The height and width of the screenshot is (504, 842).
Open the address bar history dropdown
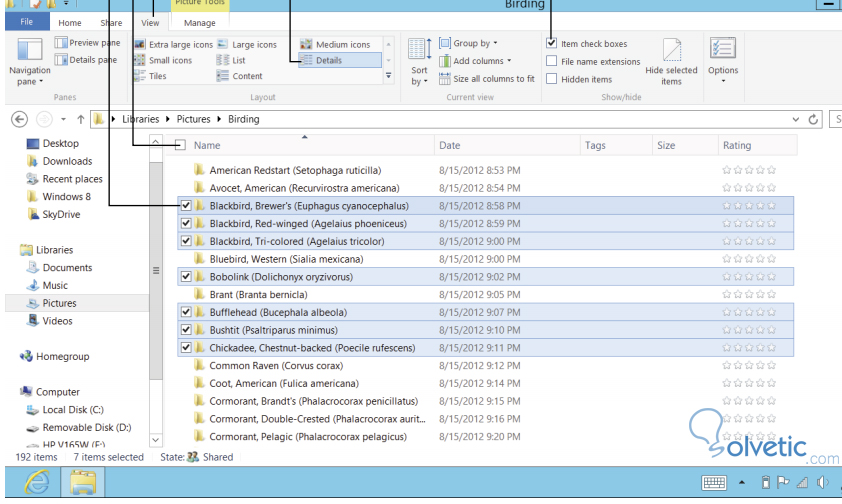[795, 119]
